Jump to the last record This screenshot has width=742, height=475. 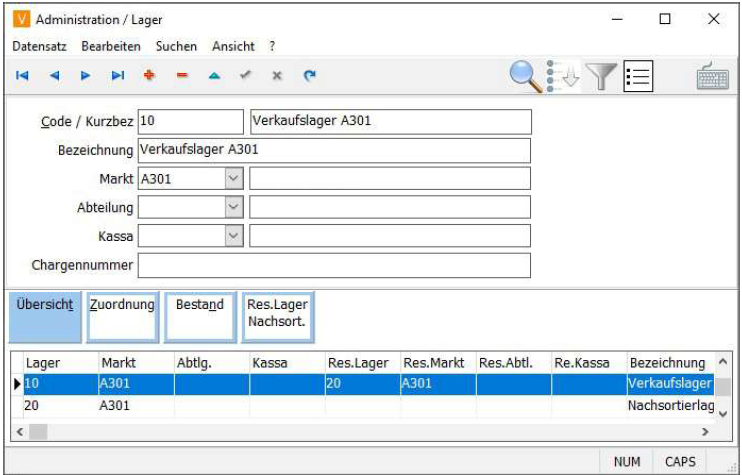[x=118, y=75]
